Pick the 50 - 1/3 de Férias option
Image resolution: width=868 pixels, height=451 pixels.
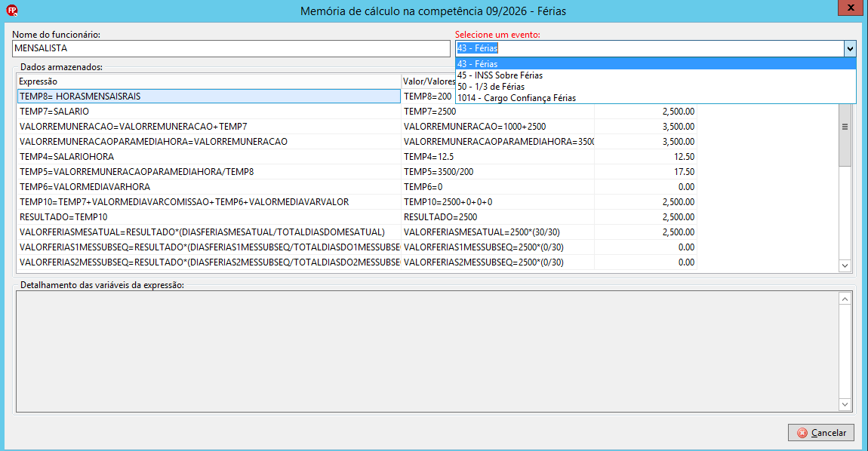pyautogui.click(x=655, y=86)
